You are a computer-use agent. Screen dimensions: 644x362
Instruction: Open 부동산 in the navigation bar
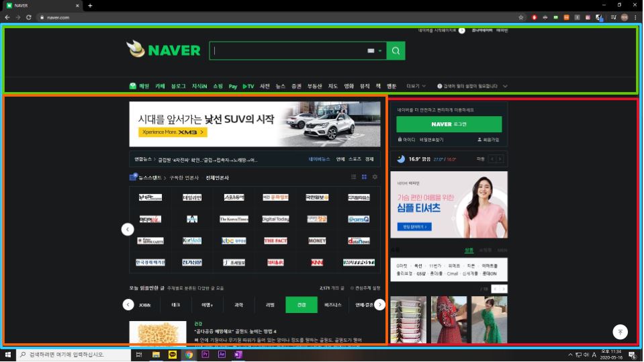314,86
